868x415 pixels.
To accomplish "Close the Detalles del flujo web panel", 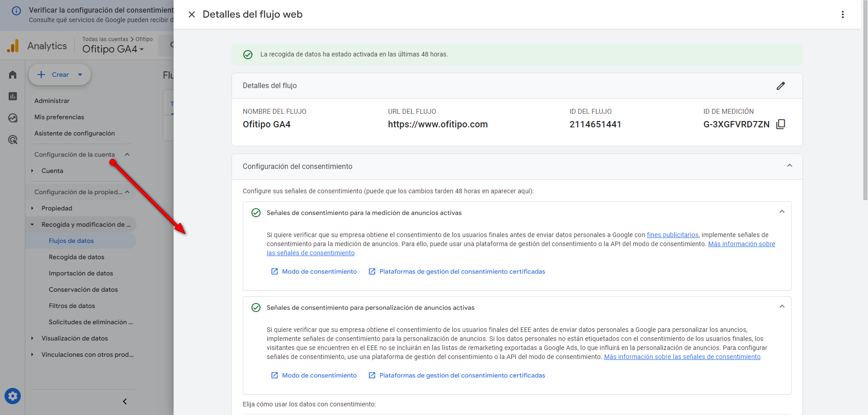I will [192, 14].
